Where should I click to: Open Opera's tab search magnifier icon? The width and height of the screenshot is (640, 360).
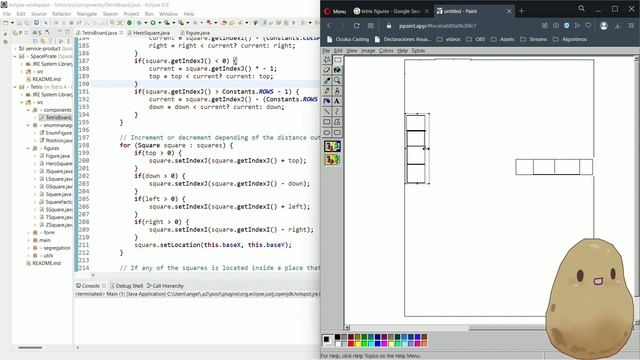(x=581, y=9)
